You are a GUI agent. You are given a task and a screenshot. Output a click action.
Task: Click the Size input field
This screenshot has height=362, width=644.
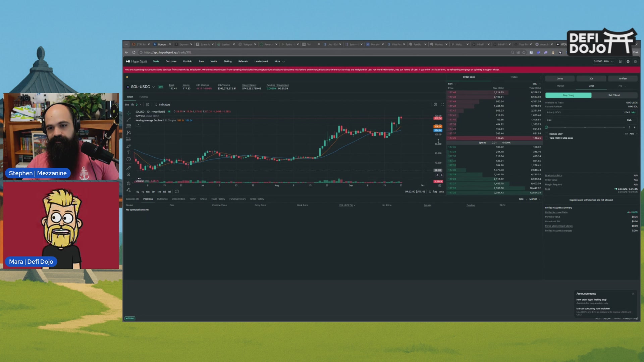tap(591, 120)
